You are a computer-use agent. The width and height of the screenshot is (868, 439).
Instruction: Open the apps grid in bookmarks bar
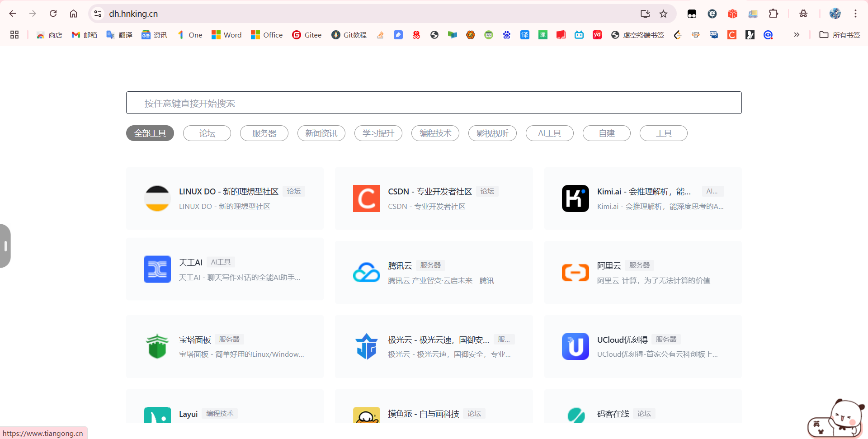14,35
